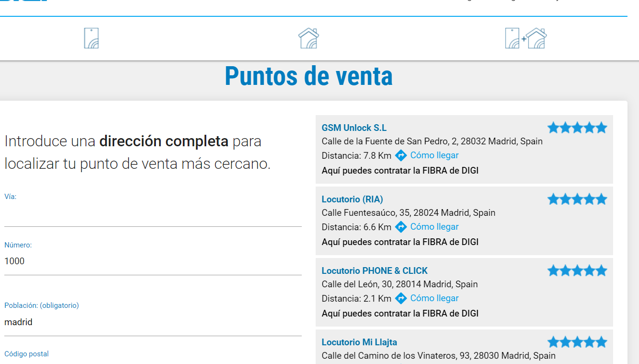Click FIBRA de DIGI note under Locutorio PHONE & CLICK
The width and height of the screenshot is (639, 364).
click(x=400, y=314)
